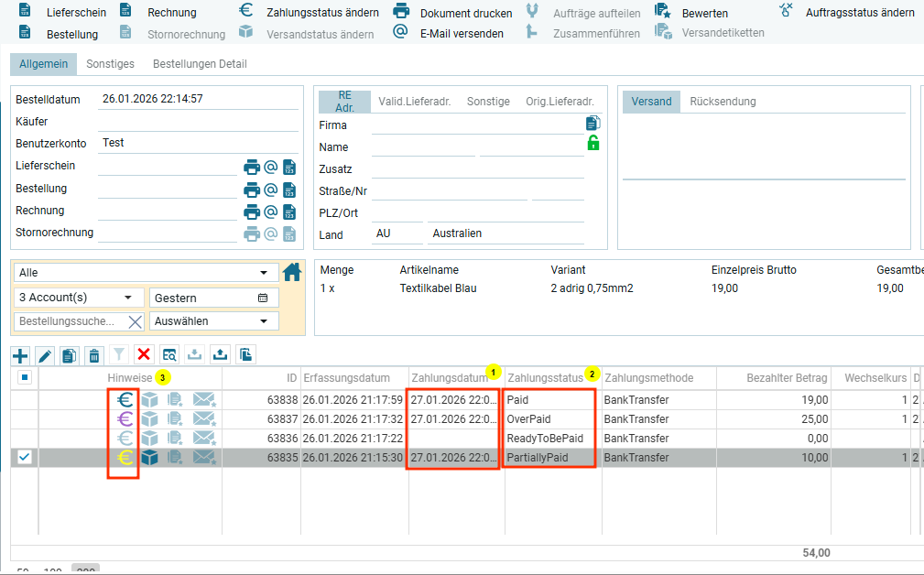Click the Zahlungsstatus ändern euro icon
Screen dimensions: 924x575
[245, 11]
